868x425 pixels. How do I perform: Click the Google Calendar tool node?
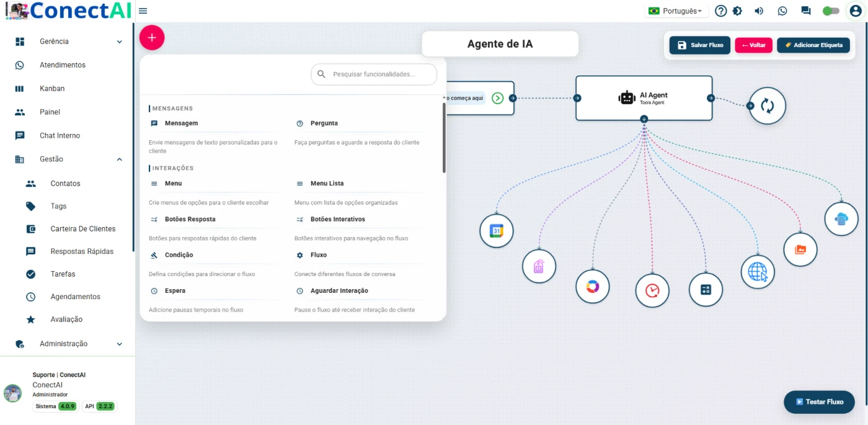pos(497,231)
